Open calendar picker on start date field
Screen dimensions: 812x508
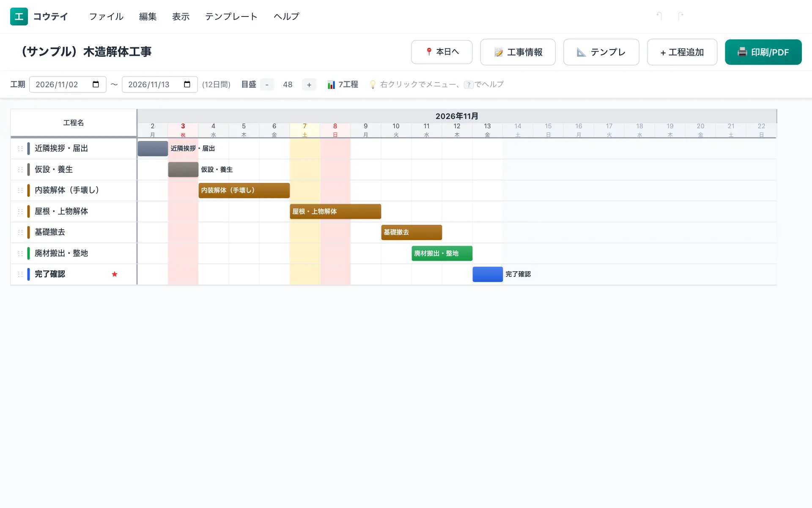point(96,84)
